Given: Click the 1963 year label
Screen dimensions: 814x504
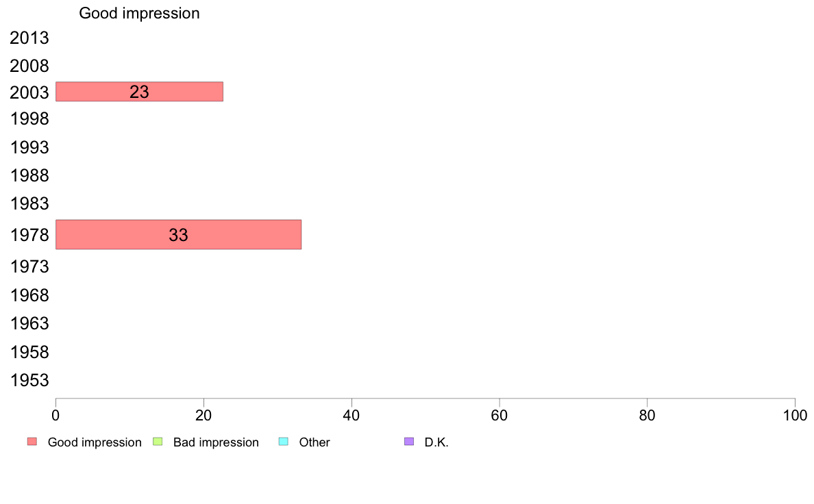Looking at the screenshot, I should pos(29,323).
